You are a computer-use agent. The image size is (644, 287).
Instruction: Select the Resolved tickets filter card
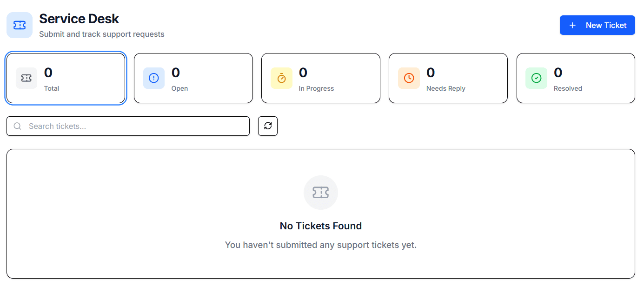(x=576, y=78)
